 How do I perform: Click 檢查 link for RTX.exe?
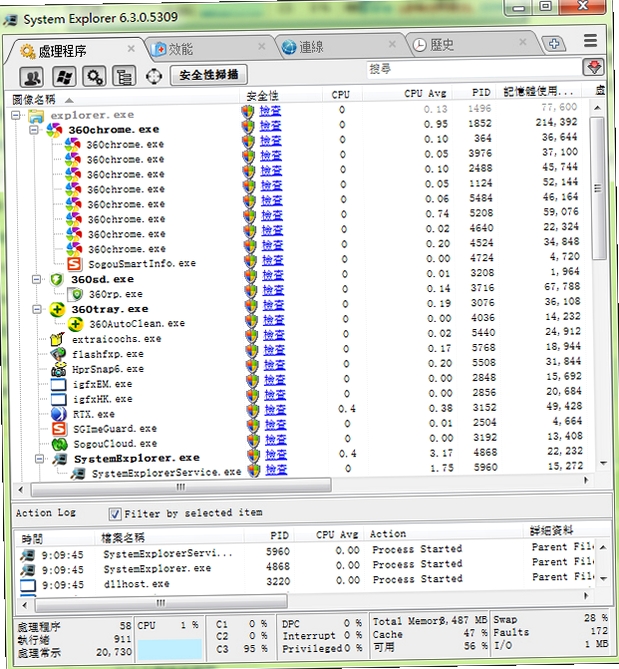tap(275, 410)
